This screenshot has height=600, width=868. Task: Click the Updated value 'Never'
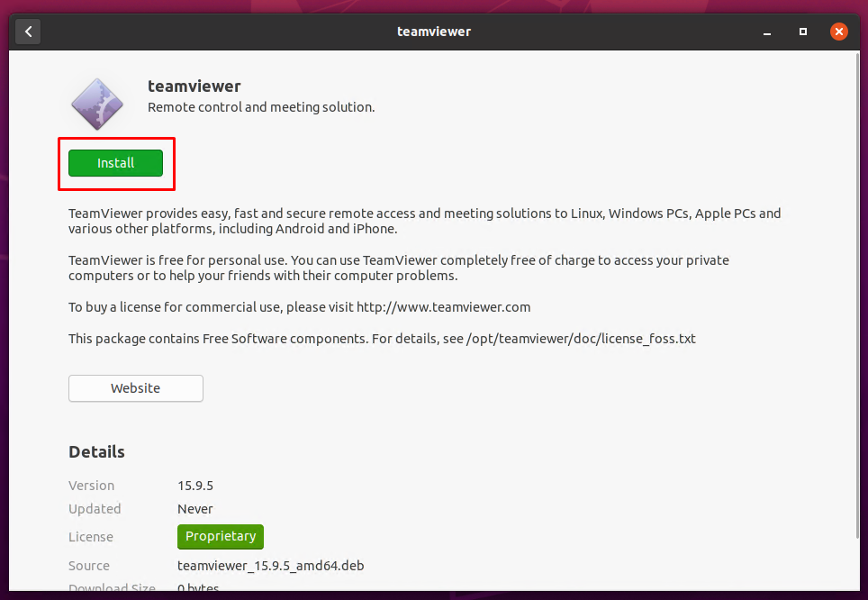click(x=195, y=509)
